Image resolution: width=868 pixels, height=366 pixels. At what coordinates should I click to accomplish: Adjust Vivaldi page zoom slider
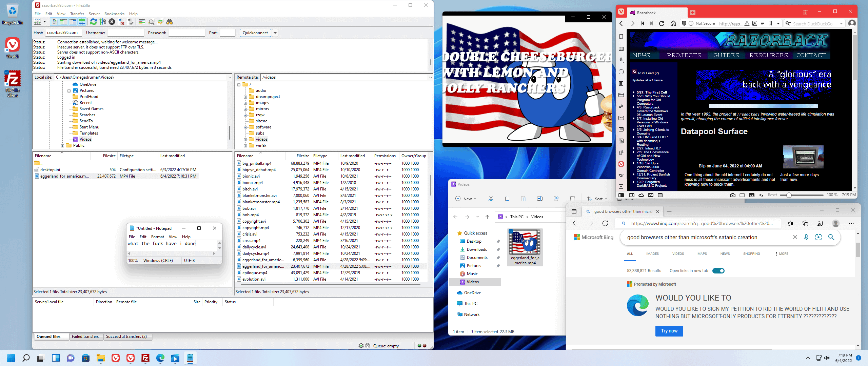click(x=789, y=195)
